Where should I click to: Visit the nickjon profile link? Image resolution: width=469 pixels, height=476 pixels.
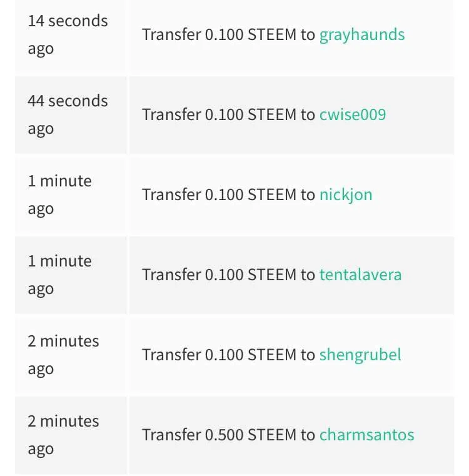346,195
